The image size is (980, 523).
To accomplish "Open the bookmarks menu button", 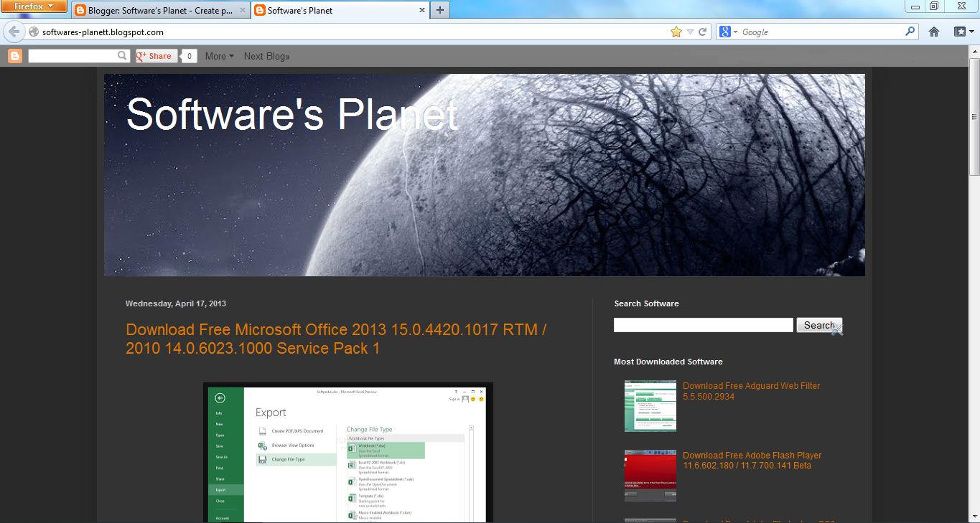I will click(963, 32).
